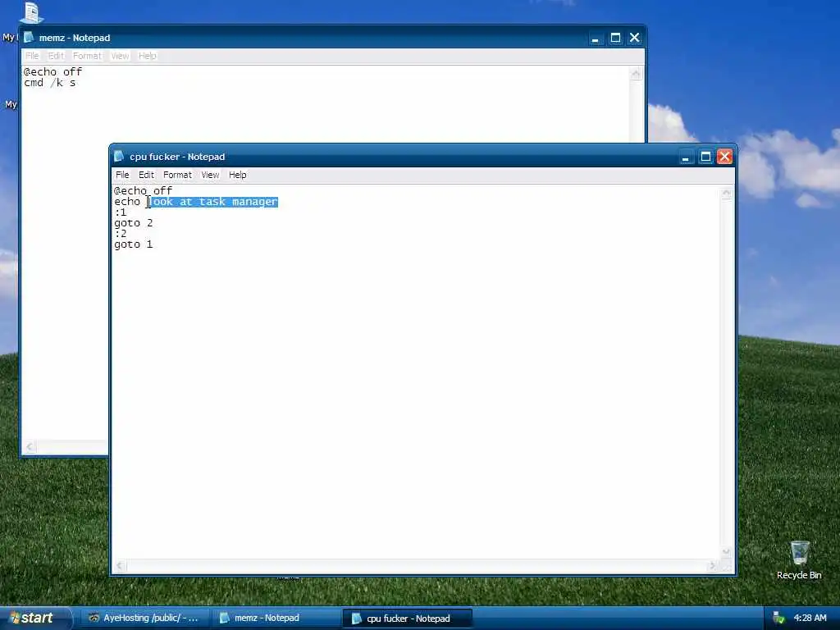
Task: Click the 4:28 AM system clock
Action: click(x=810, y=619)
